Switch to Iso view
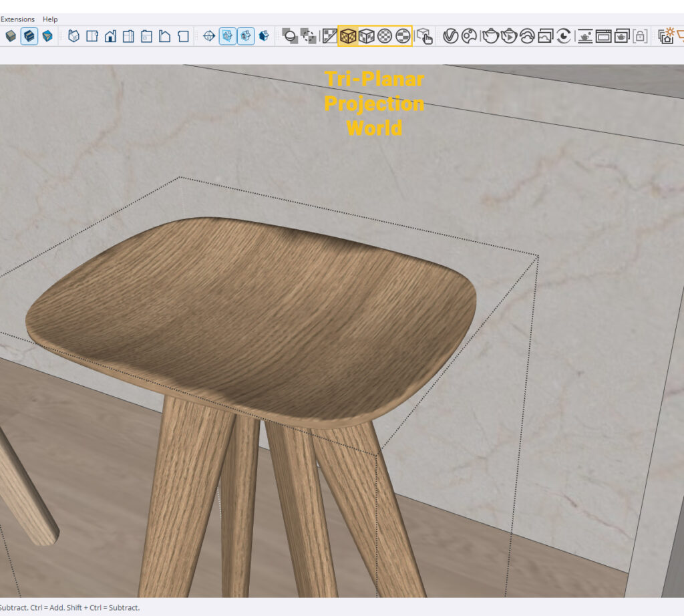684x616 pixels. (74, 36)
